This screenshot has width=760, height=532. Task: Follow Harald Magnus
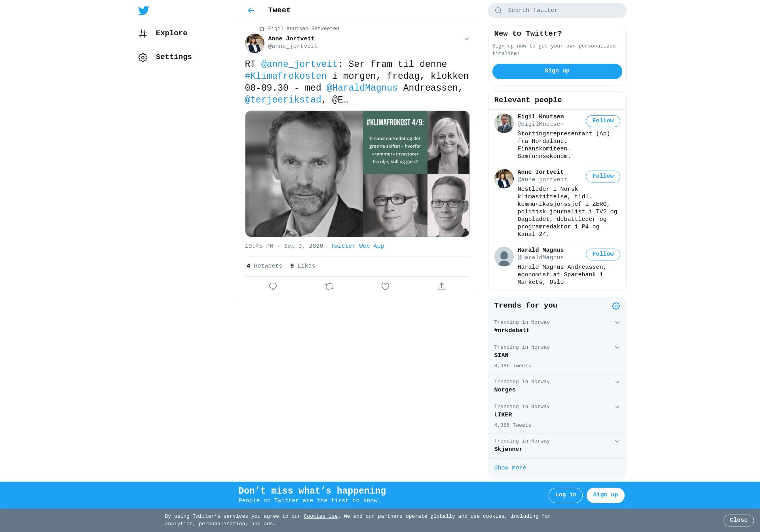point(603,255)
